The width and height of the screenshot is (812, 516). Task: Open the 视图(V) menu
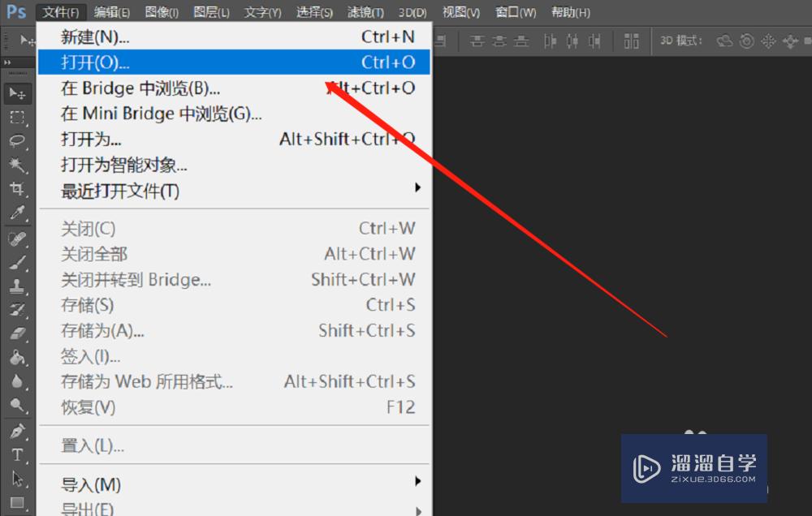pyautogui.click(x=461, y=12)
